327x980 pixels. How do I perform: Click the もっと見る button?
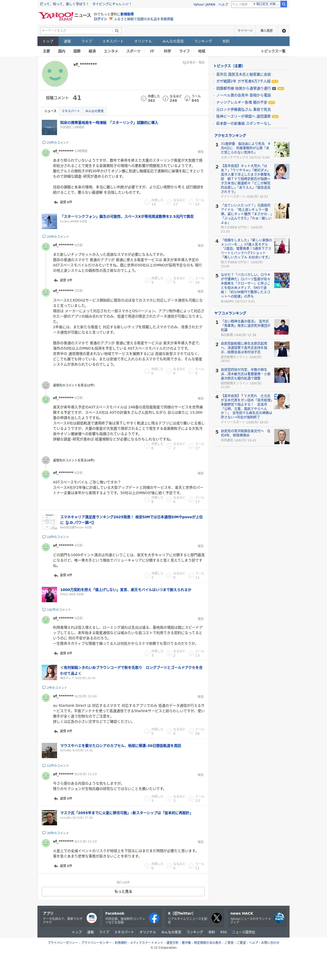pyautogui.click(x=123, y=891)
